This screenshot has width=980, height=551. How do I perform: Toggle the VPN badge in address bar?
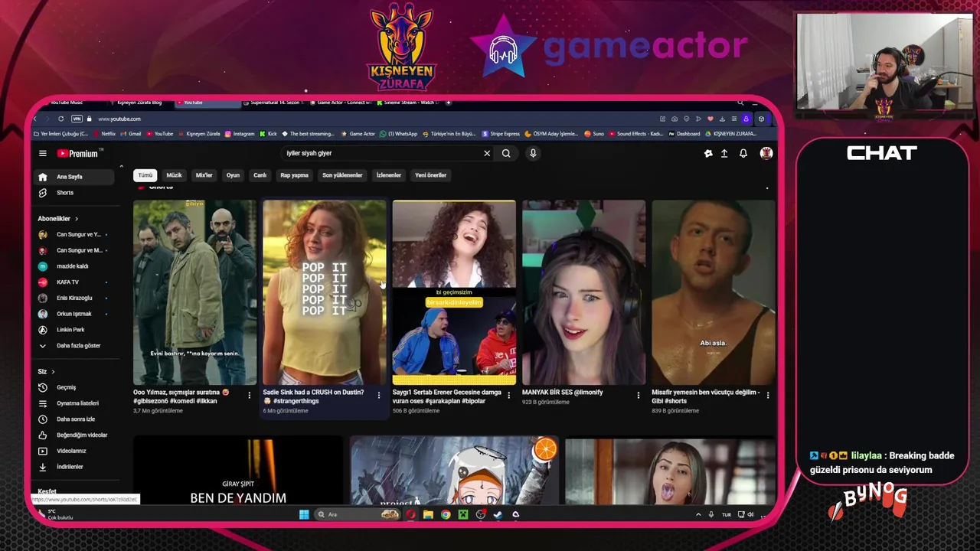77,119
